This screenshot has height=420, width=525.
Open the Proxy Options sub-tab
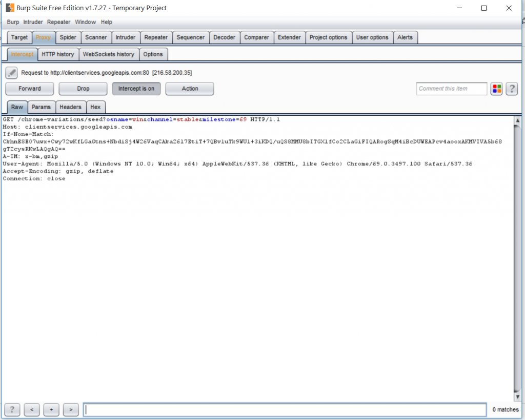(153, 54)
